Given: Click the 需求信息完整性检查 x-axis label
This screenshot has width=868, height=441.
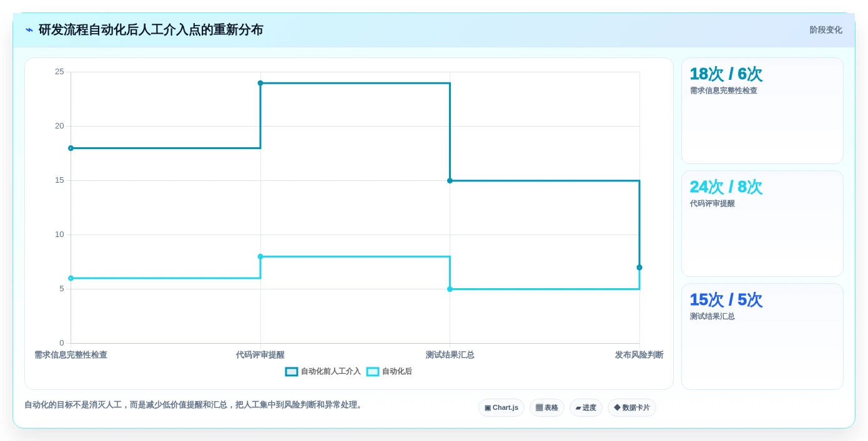Looking at the screenshot, I should pos(71,355).
